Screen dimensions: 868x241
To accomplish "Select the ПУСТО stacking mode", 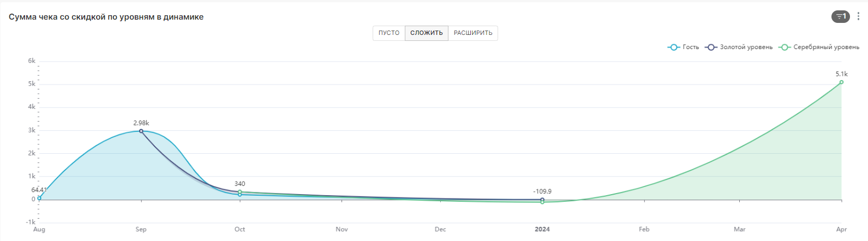I will pyautogui.click(x=389, y=33).
